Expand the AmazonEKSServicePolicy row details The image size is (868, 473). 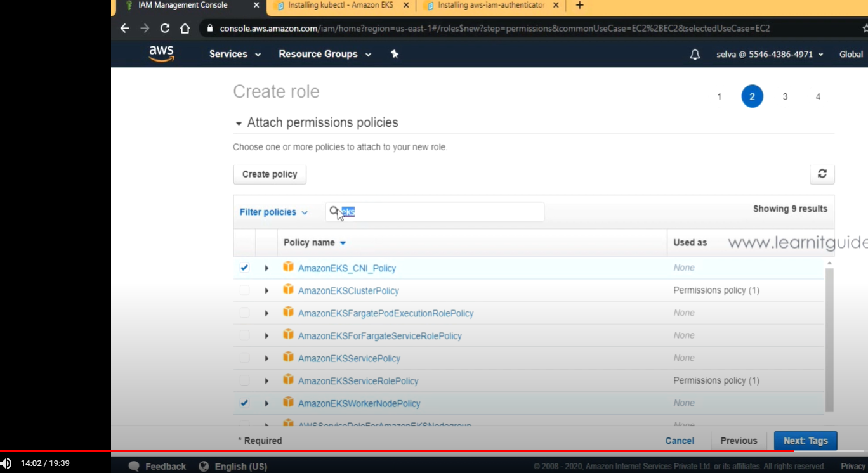[266, 358]
